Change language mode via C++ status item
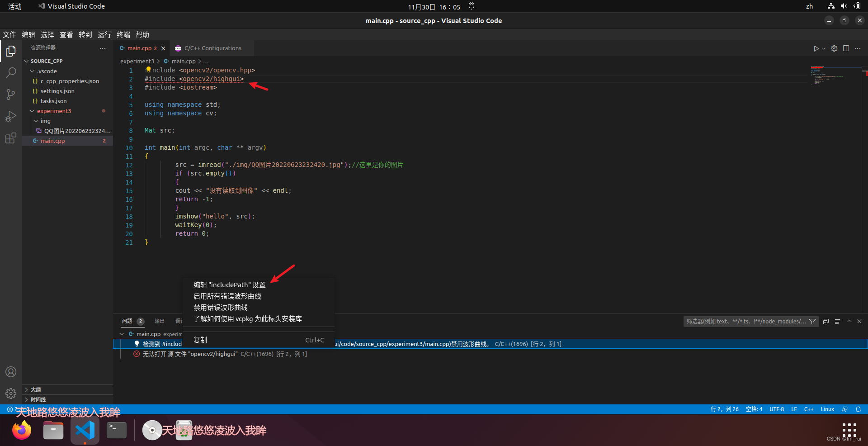The width and height of the screenshot is (868, 446). click(x=809, y=409)
